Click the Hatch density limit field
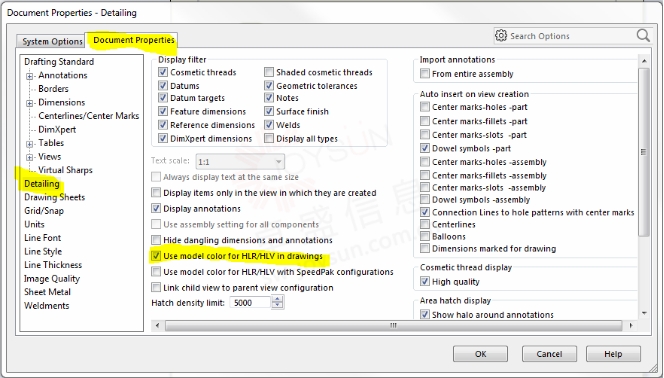The height and width of the screenshot is (378, 664). pos(250,302)
